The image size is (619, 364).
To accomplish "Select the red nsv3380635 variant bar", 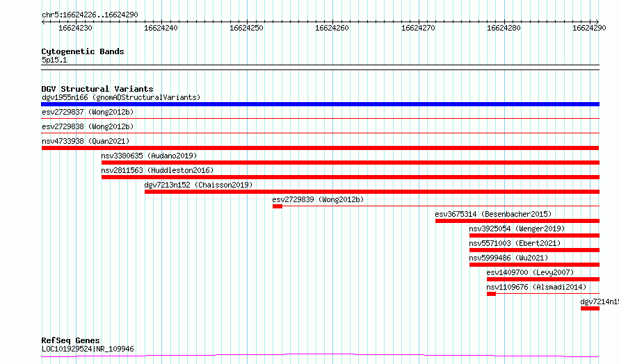I will (351, 163).
